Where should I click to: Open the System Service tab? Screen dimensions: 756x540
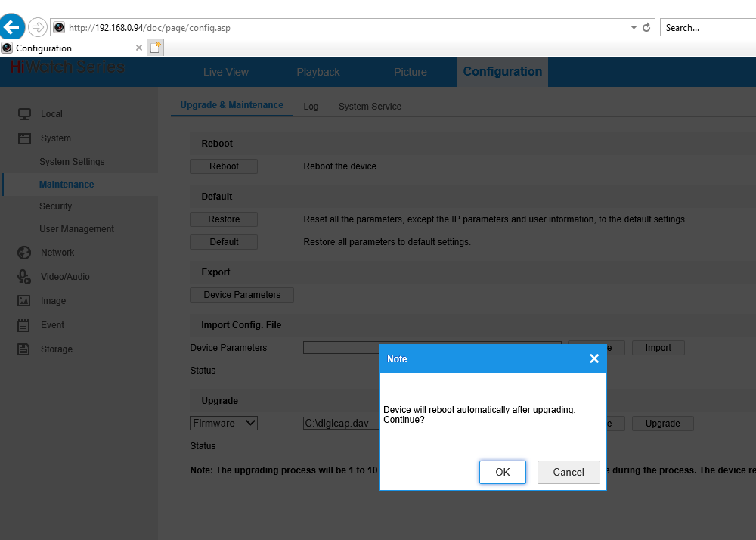point(370,107)
